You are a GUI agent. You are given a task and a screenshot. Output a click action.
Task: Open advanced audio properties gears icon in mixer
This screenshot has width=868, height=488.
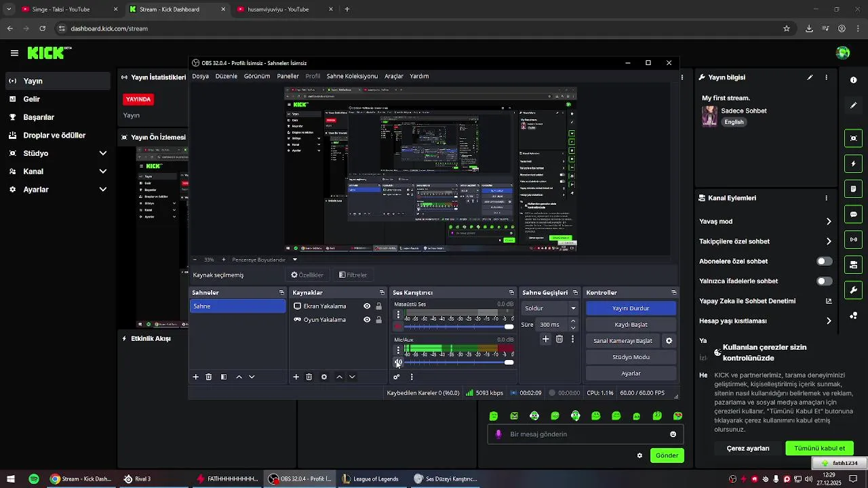(x=397, y=377)
